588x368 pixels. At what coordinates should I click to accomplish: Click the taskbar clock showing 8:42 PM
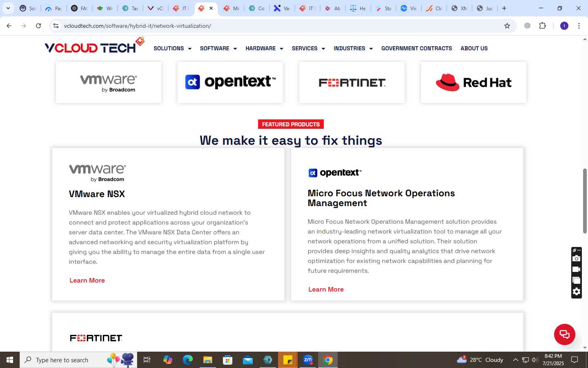(553, 360)
